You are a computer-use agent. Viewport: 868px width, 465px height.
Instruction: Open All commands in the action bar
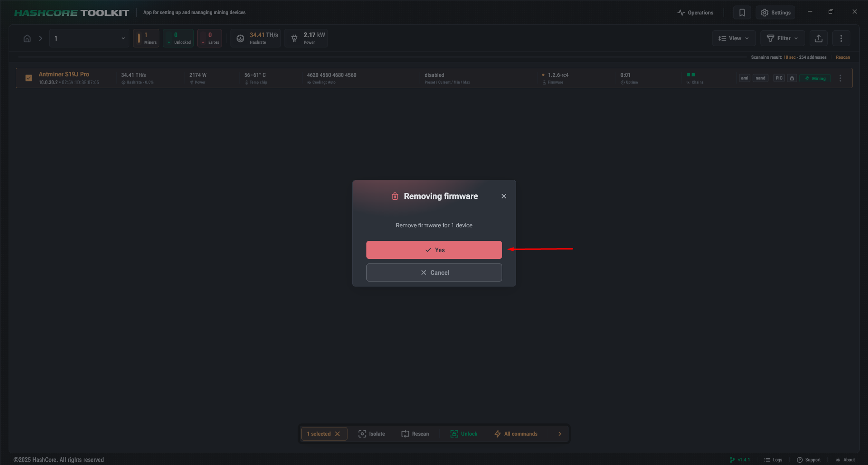point(516,434)
